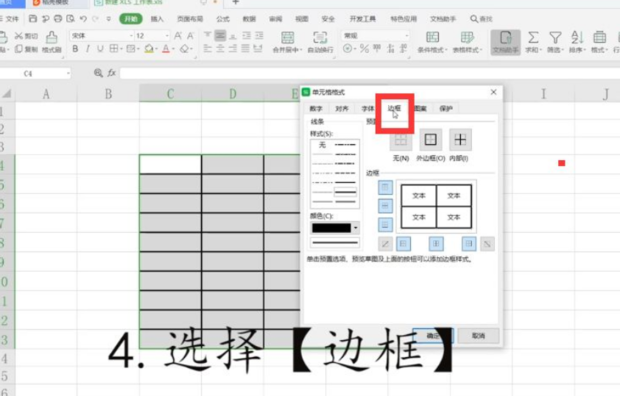
Task: Select the Inside (内部) border preset
Action: [x=460, y=140]
